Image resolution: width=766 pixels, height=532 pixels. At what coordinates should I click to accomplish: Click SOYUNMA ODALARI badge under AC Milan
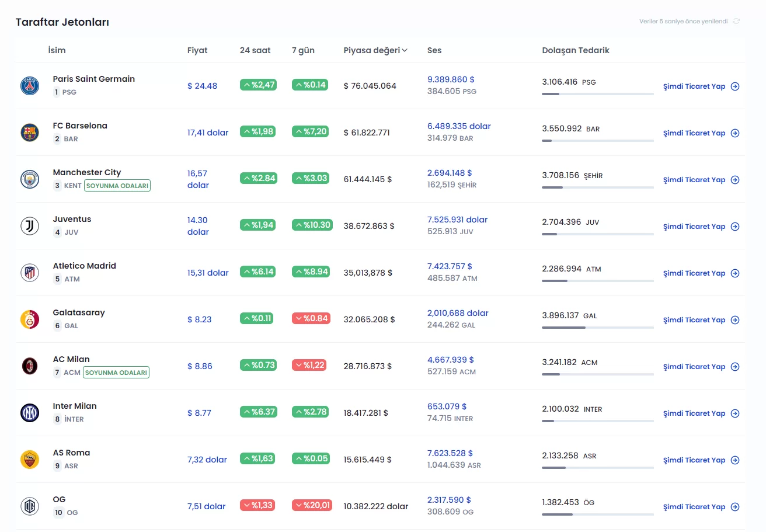(x=116, y=373)
